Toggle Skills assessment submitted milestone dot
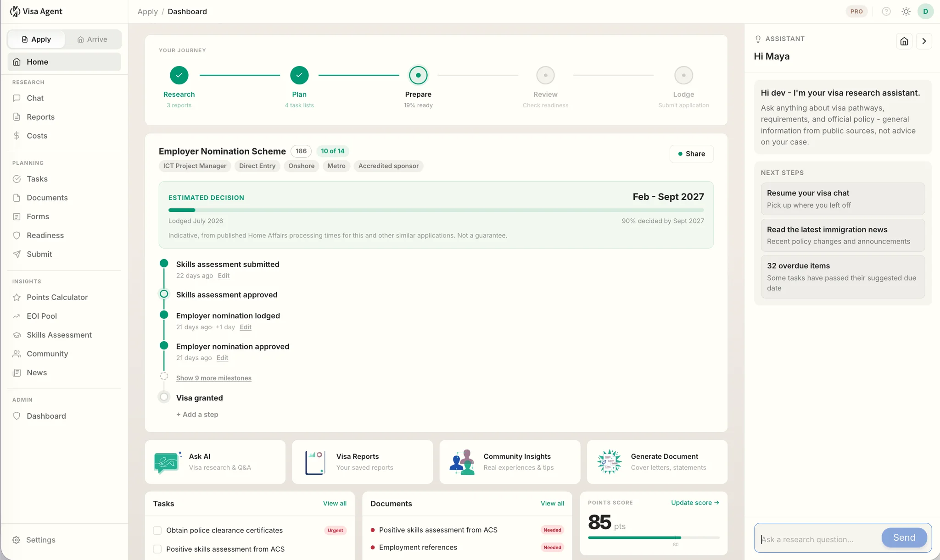This screenshot has height=560, width=940. click(164, 263)
